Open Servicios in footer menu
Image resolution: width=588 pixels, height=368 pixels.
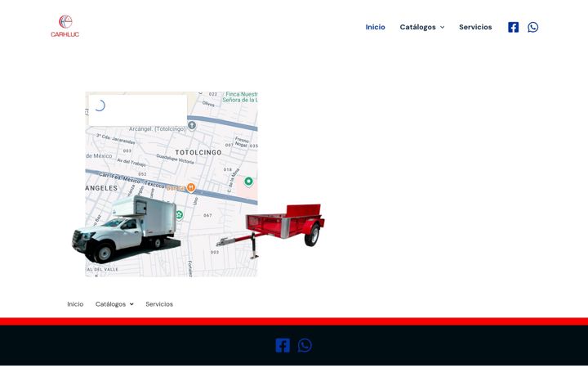(x=159, y=304)
